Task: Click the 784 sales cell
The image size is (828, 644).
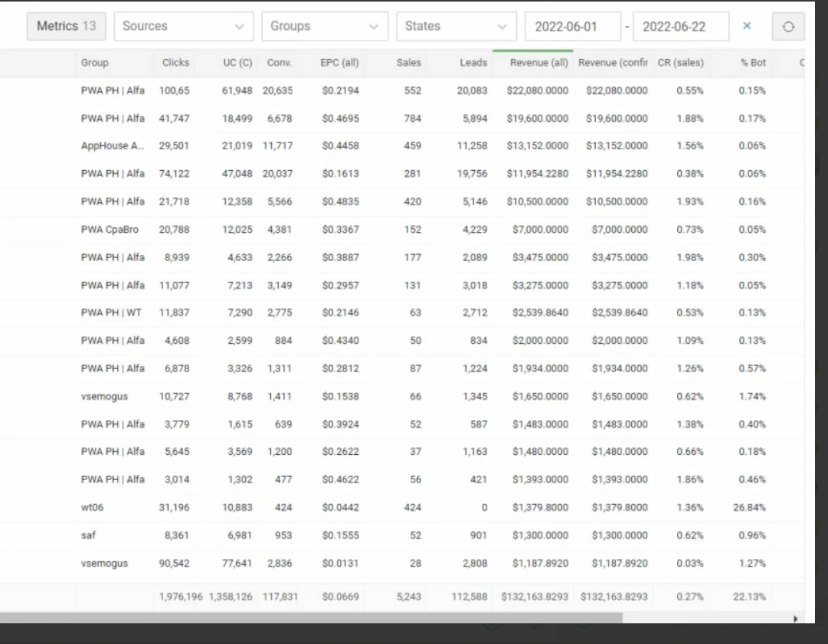Action: tap(412, 118)
